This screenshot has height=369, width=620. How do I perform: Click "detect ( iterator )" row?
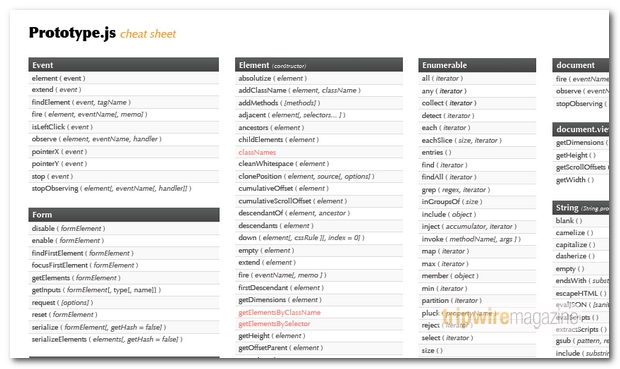click(x=477, y=115)
